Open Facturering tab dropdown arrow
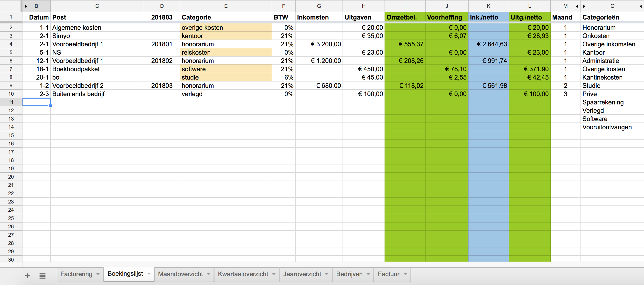644x285 pixels. [98, 274]
